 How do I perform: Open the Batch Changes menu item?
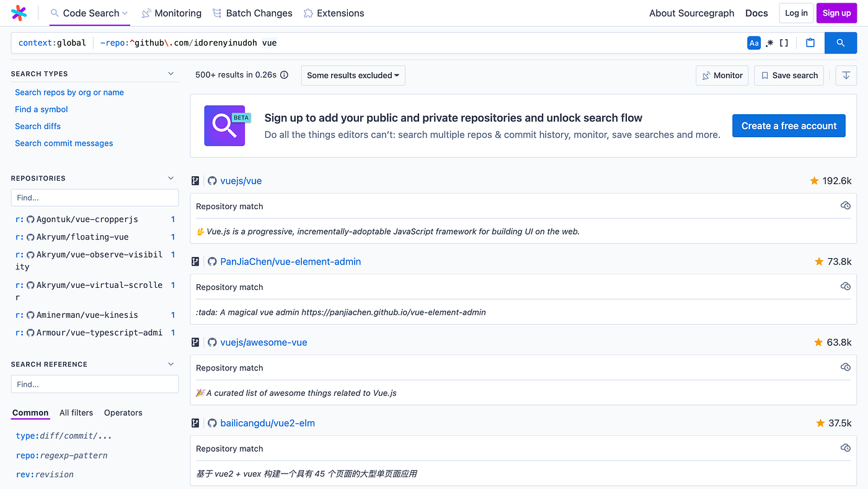click(x=252, y=12)
